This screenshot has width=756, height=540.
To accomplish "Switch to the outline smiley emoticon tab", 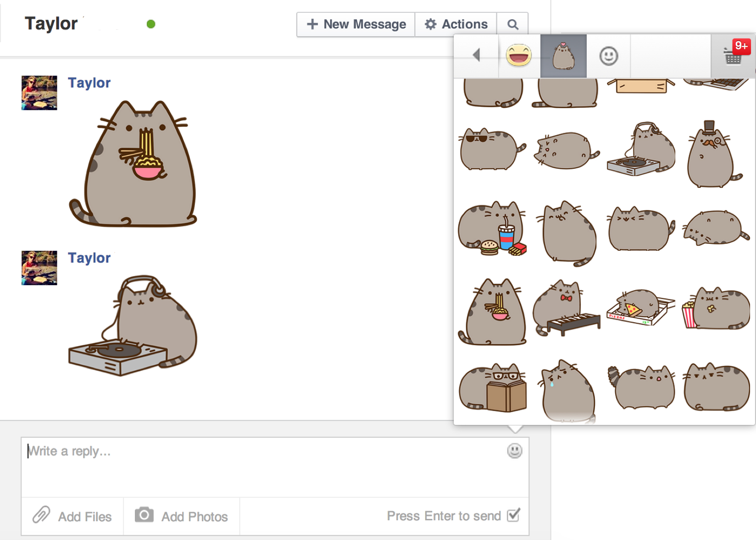I will (x=608, y=56).
